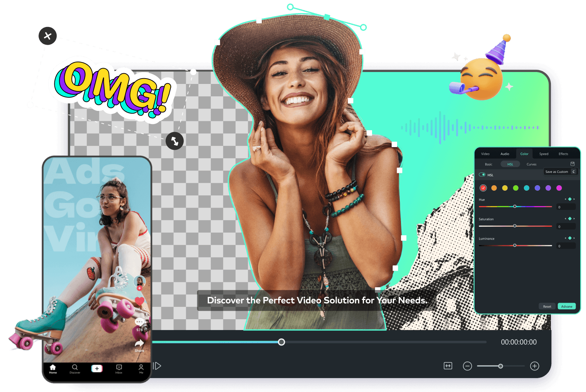Add a Luminance keyframe diamond
The image size is (586, 392).
570,238
